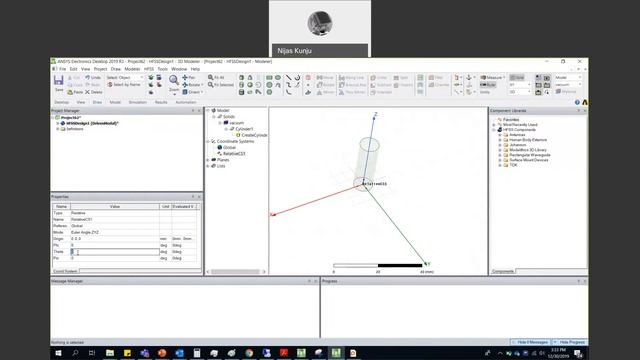Open the HFSS menu
The width and height of the screenshot is (640, 360).
[x=149, y=69]
